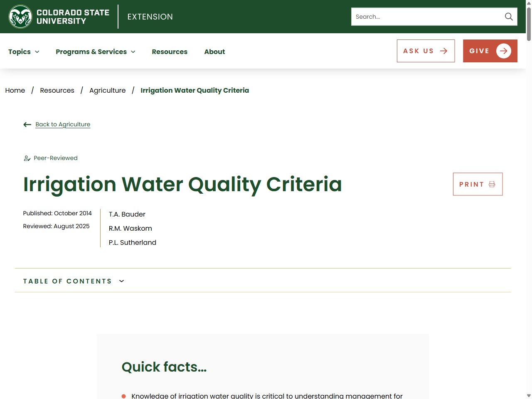Click the GIVE button

(x=490, y=51)
